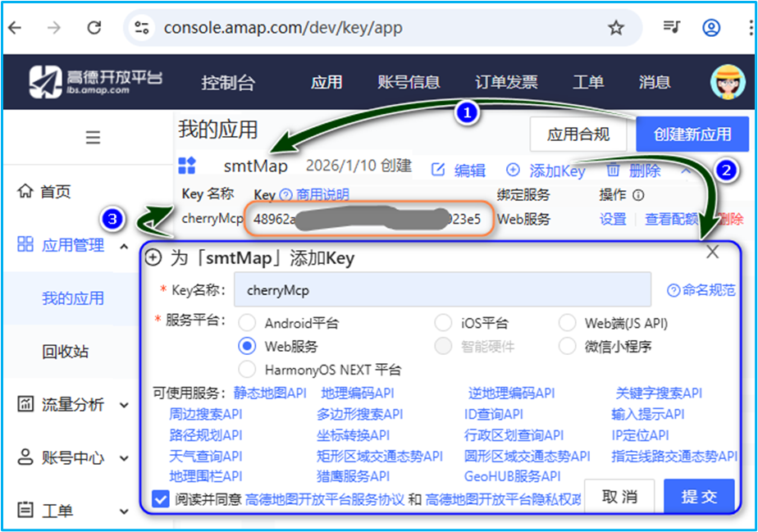
Task: Click the smtMap application grid icon
Action: click(187, 166)
